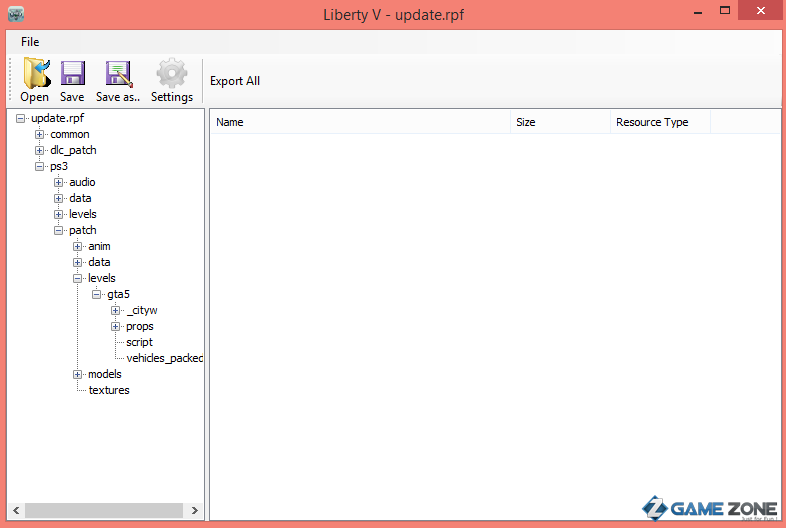786x528 pixels.
Task: Expand the audio folder node
Action: coord(59,183)
